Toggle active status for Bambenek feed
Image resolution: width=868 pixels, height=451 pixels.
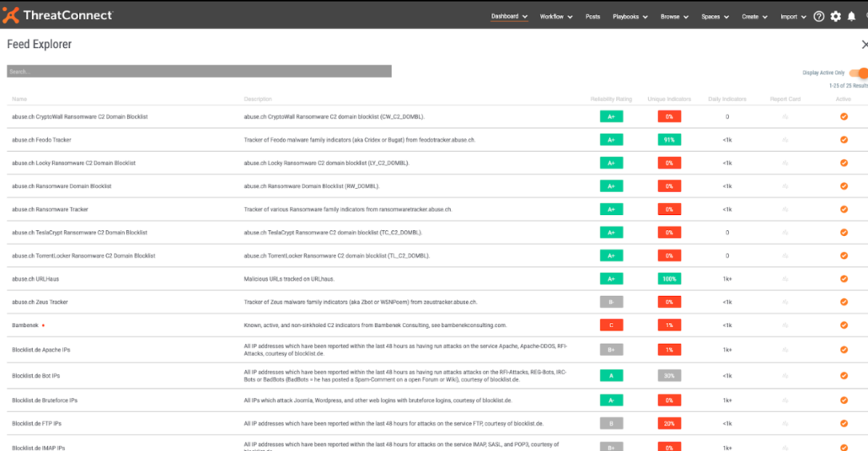click(844, 325)
